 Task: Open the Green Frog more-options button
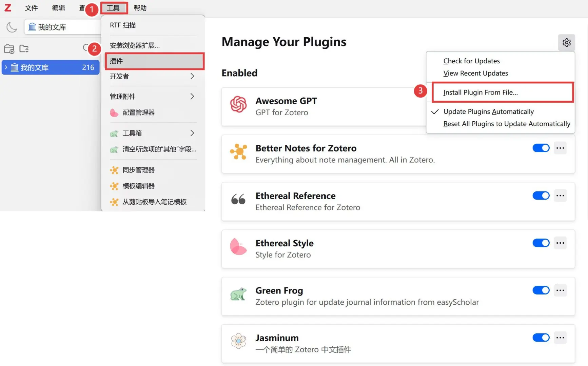click(560, 290)
